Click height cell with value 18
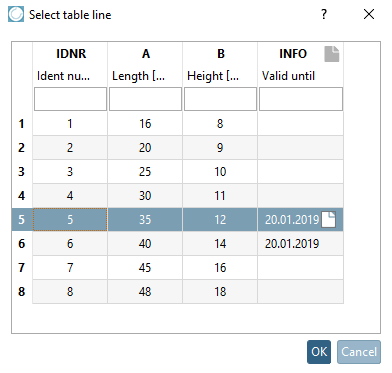The height and width of the screenshot is (373, 392). 220,292
